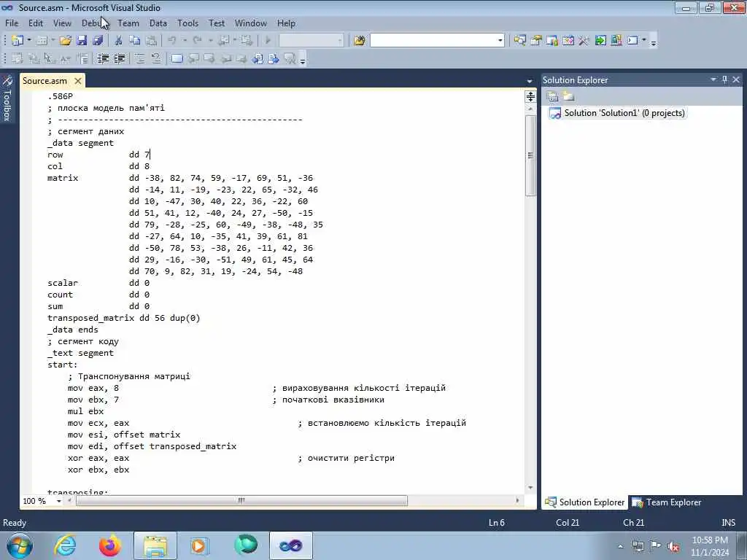Screen dimensions: 747x560
Task: Click the New Project toolbar icon
Action: click(x=18, y=41)
